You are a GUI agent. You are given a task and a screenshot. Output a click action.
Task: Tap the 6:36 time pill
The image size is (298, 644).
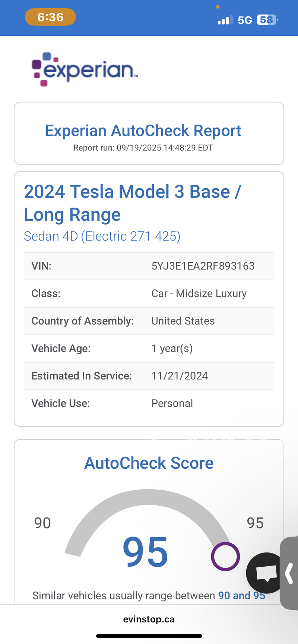[x=50, y=17]
